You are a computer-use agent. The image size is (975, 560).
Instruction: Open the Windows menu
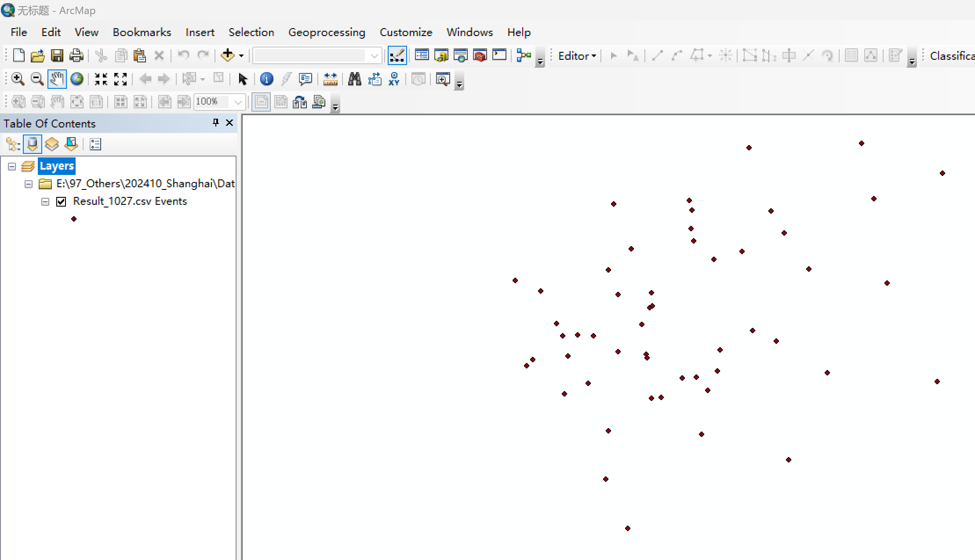(x=470, y=32)
